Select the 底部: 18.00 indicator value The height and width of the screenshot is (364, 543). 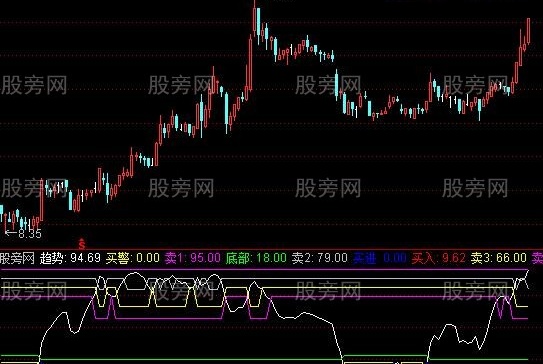pyautogui.click(x=256, y=258)
